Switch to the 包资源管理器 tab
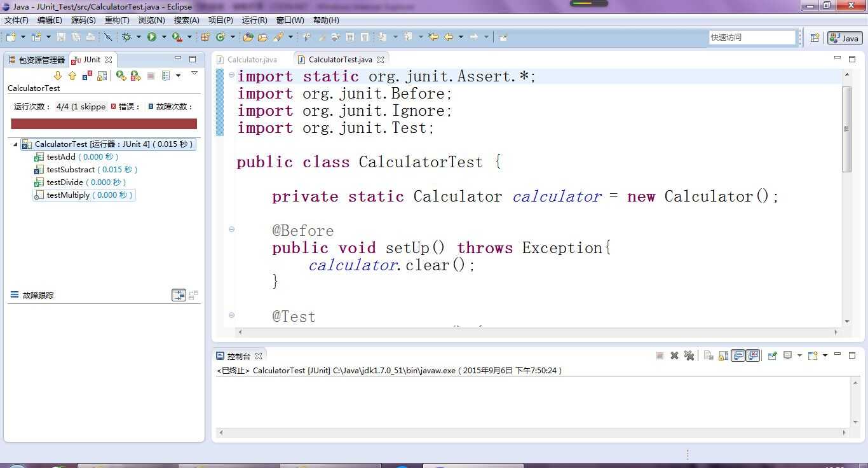Screen dimensions: 868x468 tap(36, 60)
